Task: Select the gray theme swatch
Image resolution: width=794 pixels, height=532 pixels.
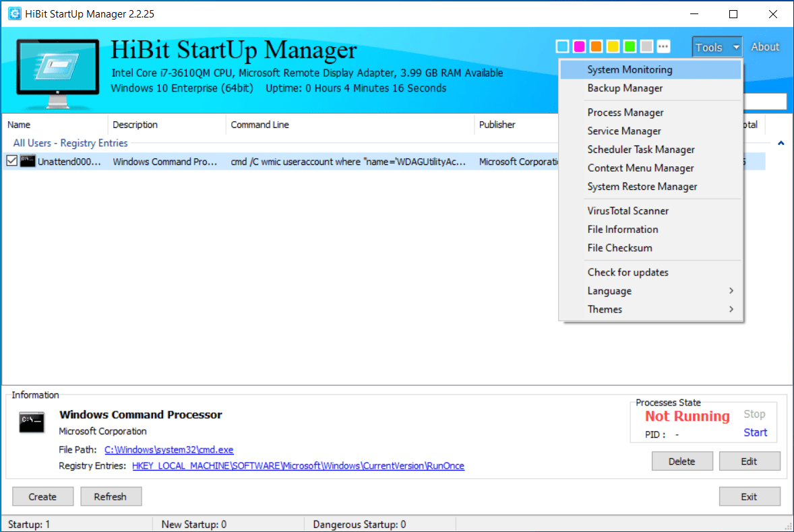Action: pos(646,46)
